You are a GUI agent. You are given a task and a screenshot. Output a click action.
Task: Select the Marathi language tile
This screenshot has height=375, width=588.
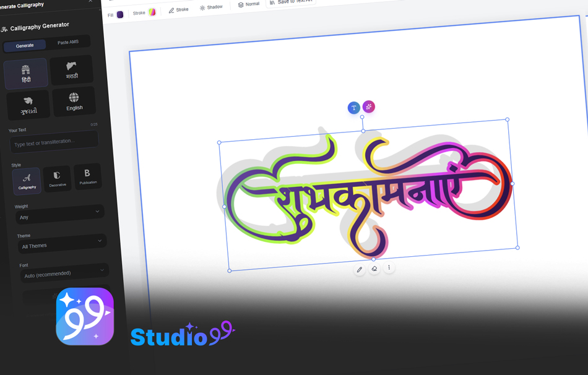(72, 70)
